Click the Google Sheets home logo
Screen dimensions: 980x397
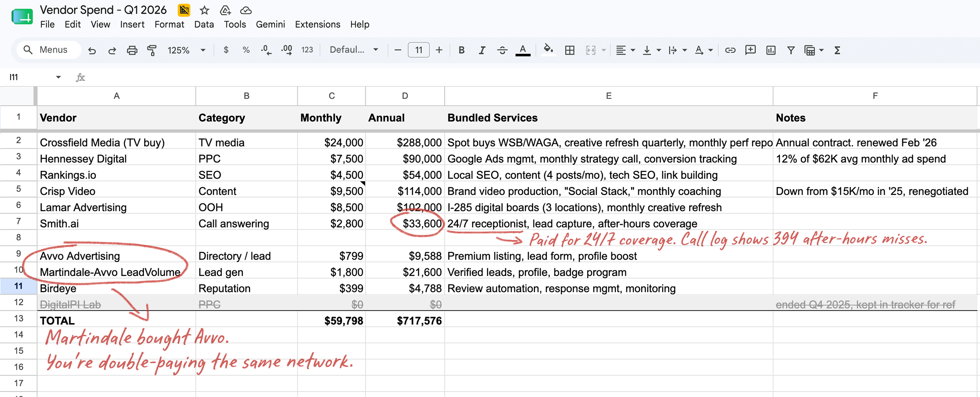pyautogui.click(x=22, y=17)
